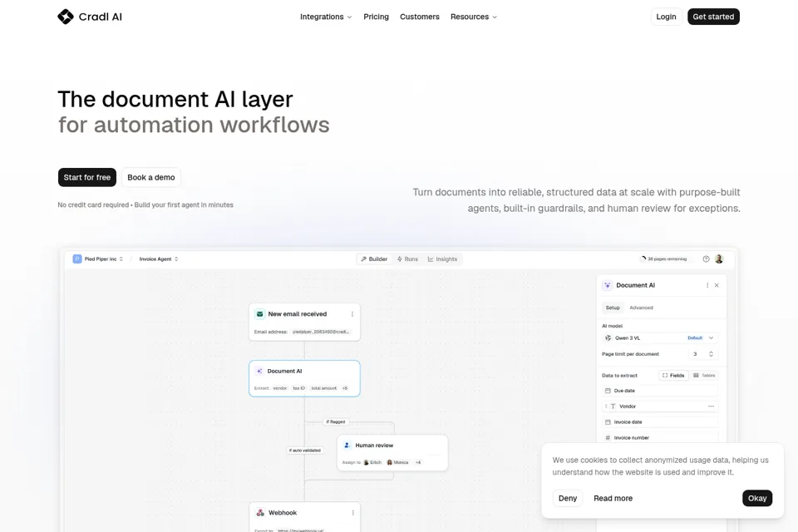
Task: Expand the Resources menu
Action: click(x=473, y=17)
